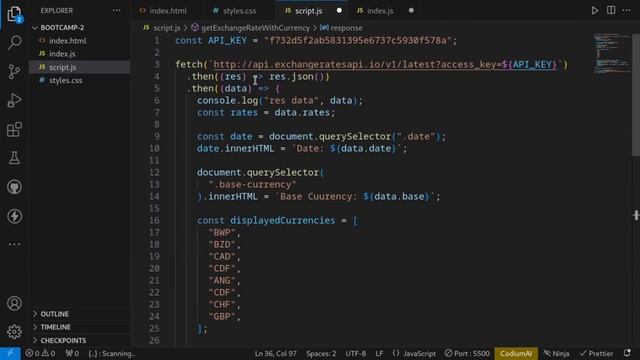Viewport: 640px width, 360px height.
Task: Open editor more actions menu
Action: tap(627, 11)
